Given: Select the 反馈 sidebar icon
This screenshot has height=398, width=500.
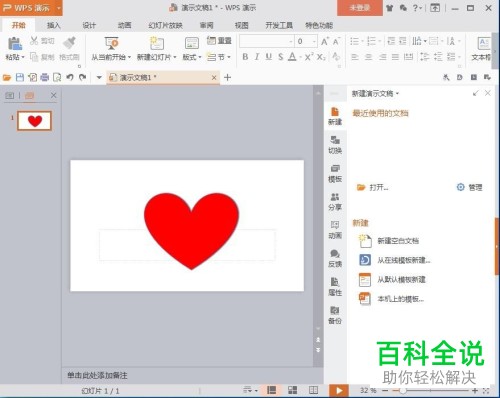Looking at the screenshot, I should 335,259.
